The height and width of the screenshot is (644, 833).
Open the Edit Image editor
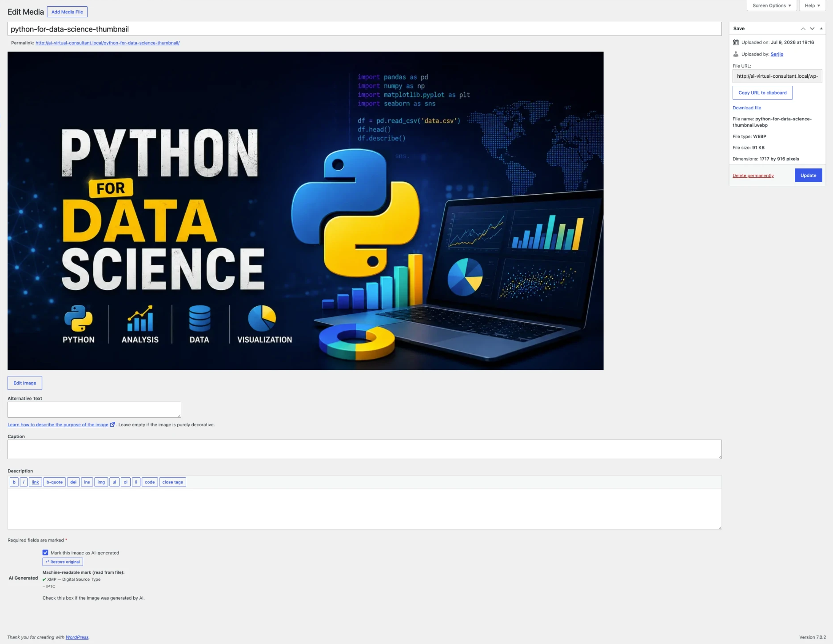tap(25, 383)
